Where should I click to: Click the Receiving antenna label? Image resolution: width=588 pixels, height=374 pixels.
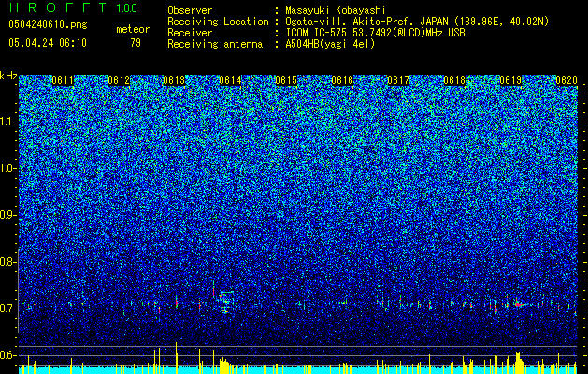215,44
